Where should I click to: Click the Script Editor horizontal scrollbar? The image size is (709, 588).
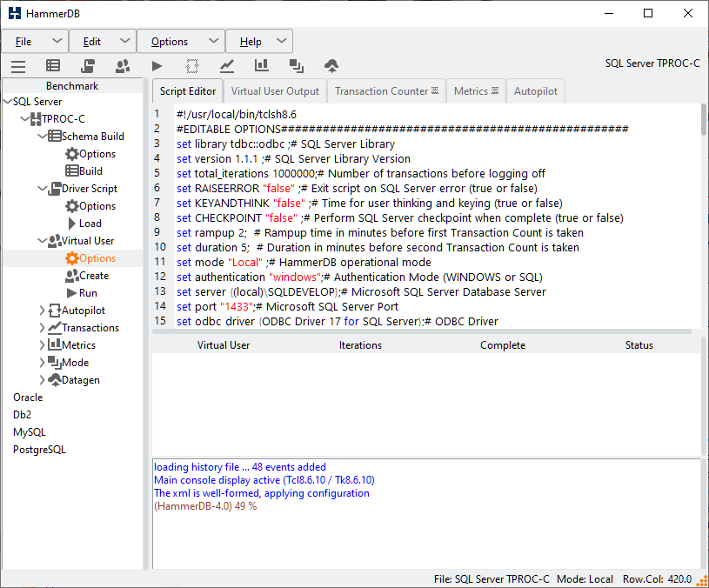[422, 331]
